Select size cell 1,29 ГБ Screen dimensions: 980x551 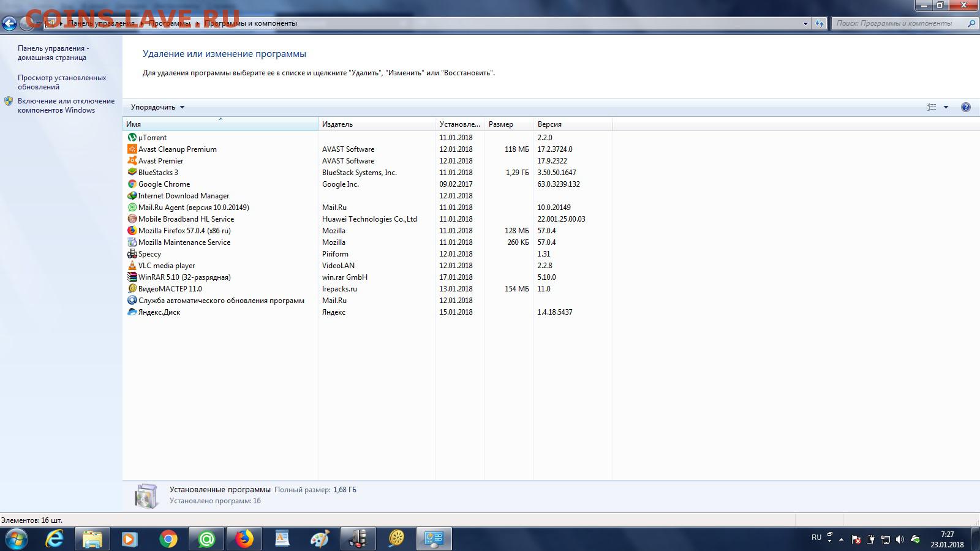click(518, 173)
